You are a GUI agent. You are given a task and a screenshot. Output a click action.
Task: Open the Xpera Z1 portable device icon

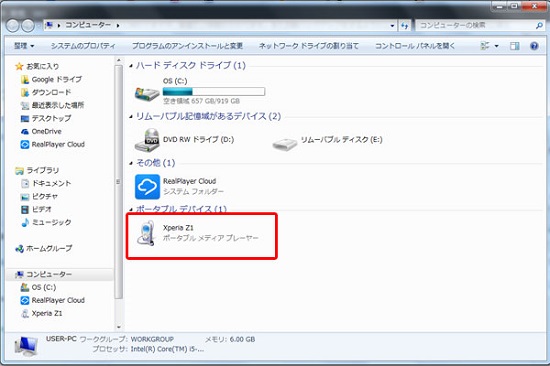146,233
